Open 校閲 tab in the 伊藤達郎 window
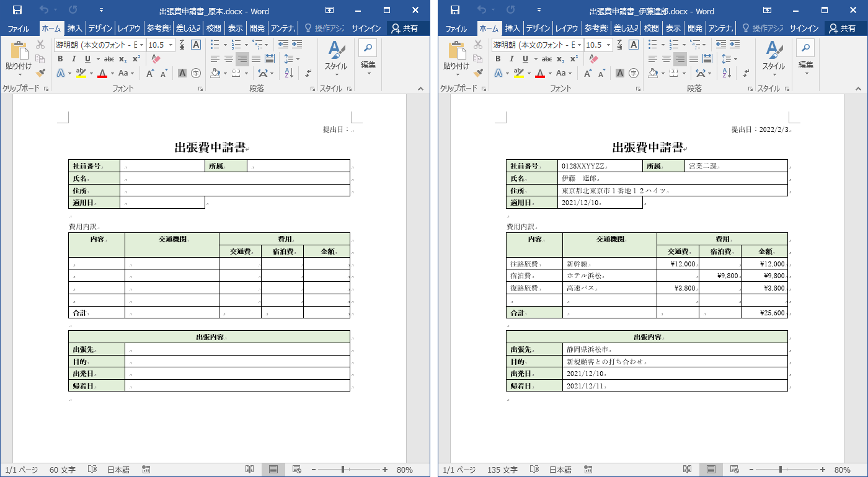This screenshot has width=868, height=477. click(x=651, y=28)
